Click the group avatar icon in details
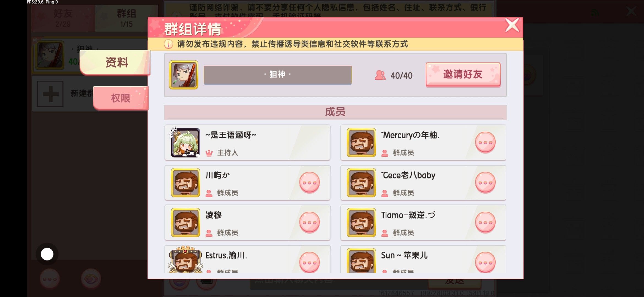 (184, 75)
